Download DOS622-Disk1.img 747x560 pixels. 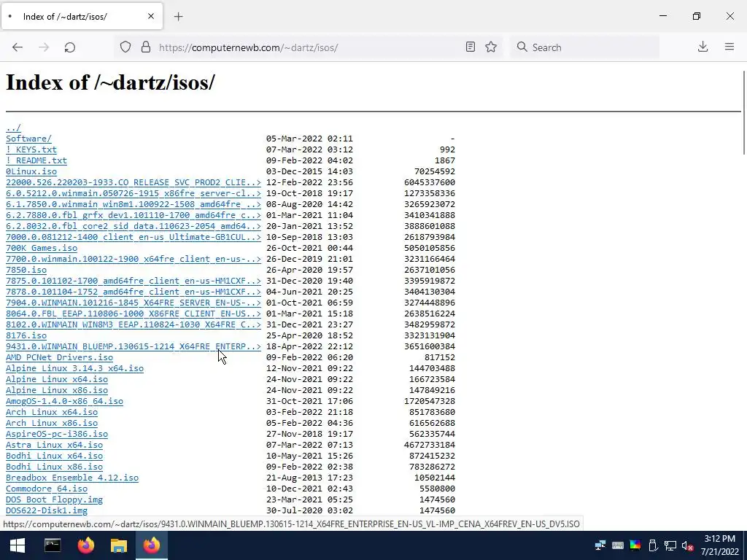coord(47,511)
